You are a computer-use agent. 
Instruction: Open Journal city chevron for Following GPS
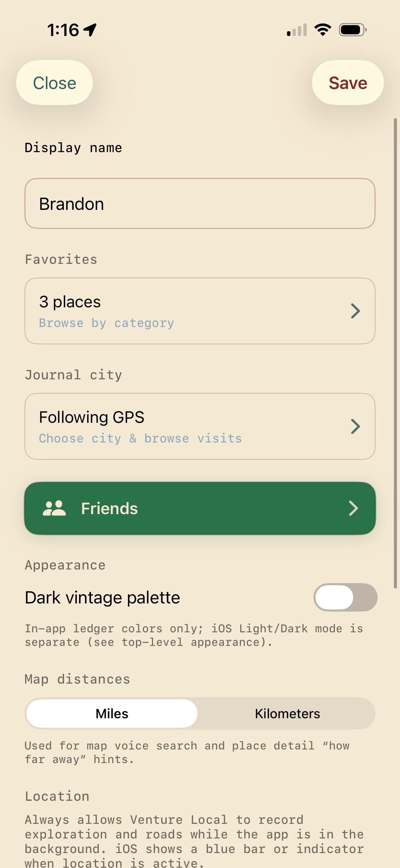[355, 426]
